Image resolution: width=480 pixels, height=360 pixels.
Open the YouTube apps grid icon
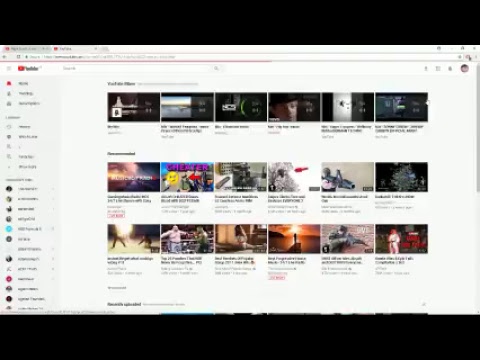point(438,68)
